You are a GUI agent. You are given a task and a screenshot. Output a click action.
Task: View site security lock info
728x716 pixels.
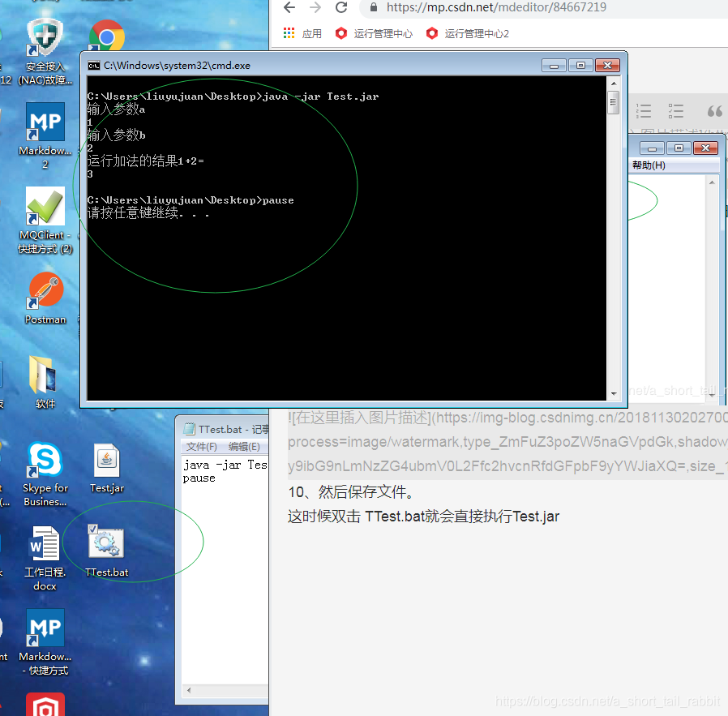tap(373, 7)
